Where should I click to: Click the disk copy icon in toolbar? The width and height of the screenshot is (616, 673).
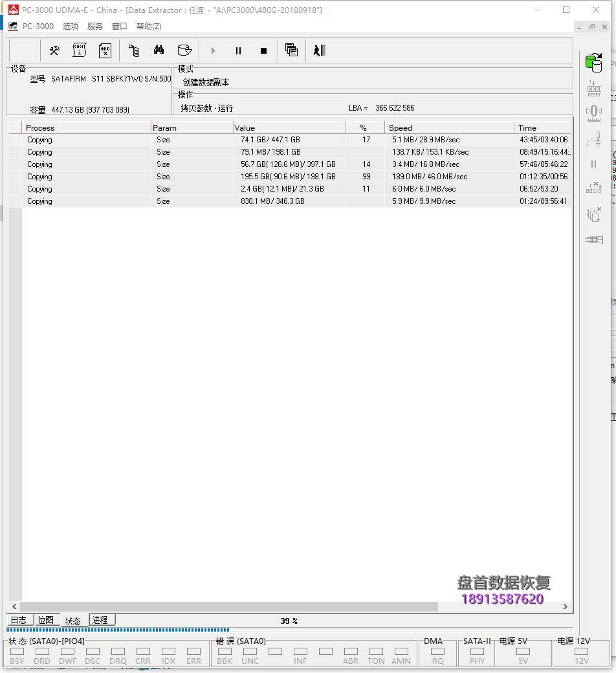(184, 50)
